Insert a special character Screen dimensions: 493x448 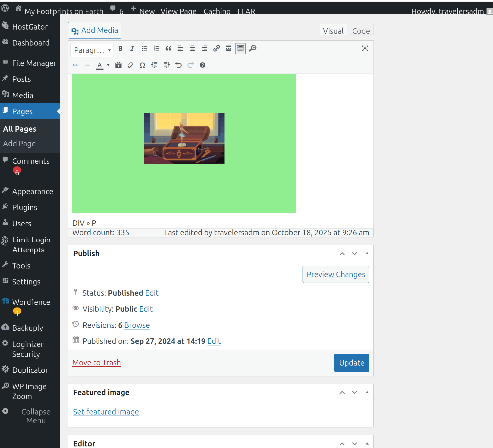point(142,65)
